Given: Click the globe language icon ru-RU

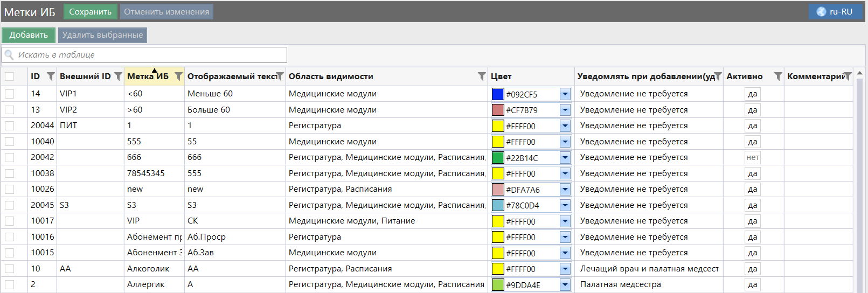Looking at the screenshot, I should (821, 12).
